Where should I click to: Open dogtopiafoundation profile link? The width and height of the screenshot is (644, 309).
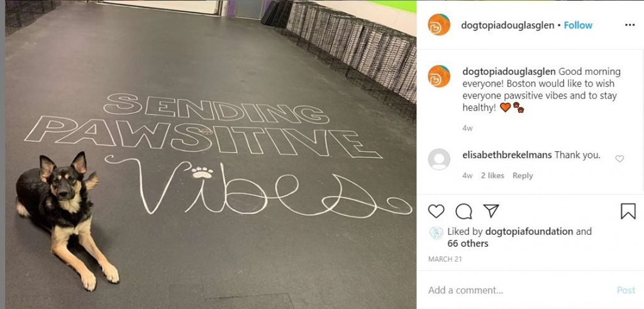529,232
